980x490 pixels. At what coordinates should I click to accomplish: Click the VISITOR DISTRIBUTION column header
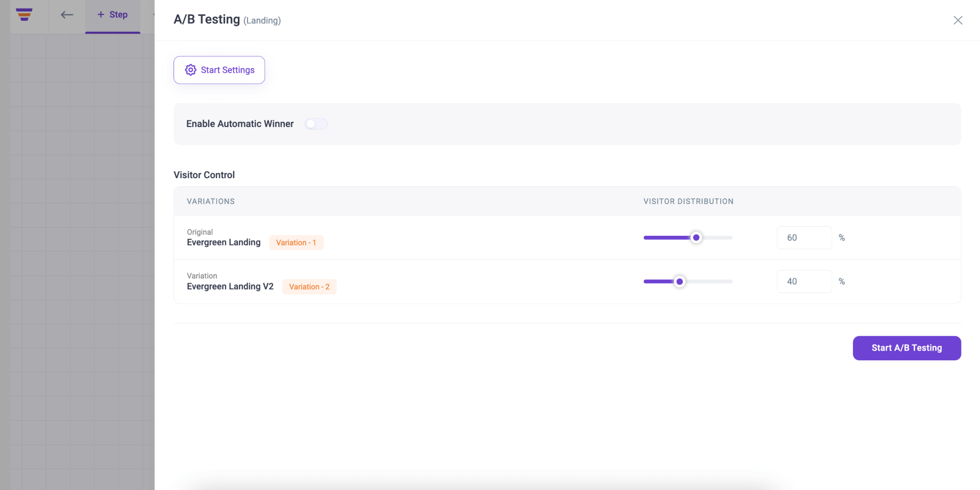pos(688,201)
